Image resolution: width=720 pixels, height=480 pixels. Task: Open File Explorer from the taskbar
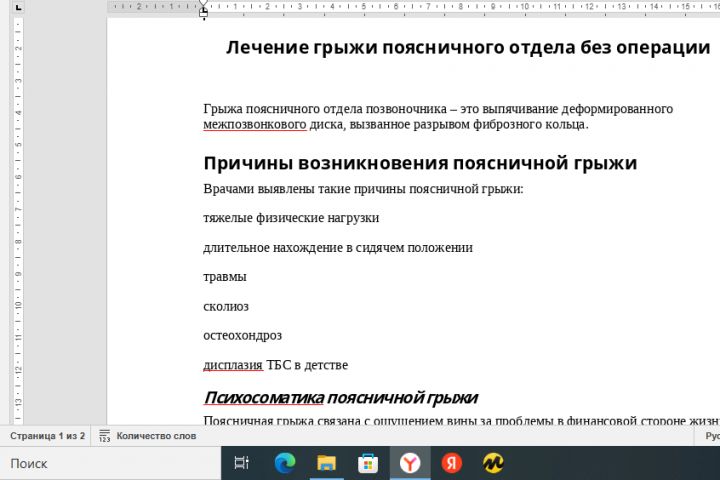pos(326,463)
